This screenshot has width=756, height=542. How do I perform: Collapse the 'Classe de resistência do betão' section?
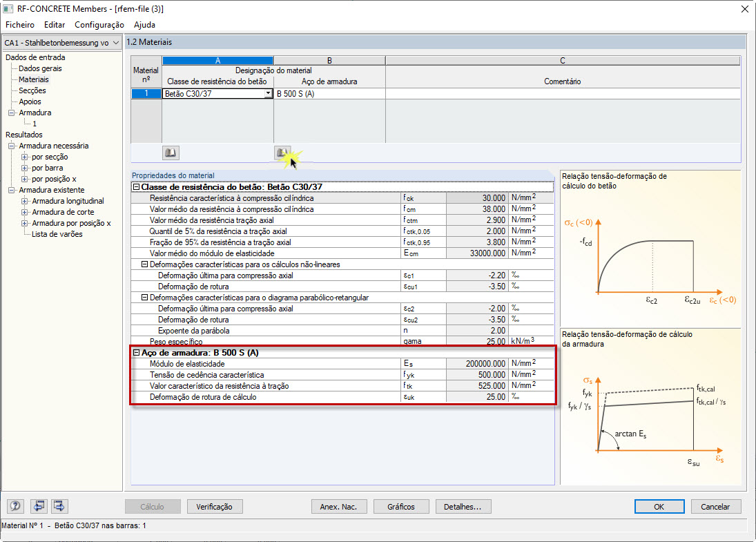click(x=137, y=186)
